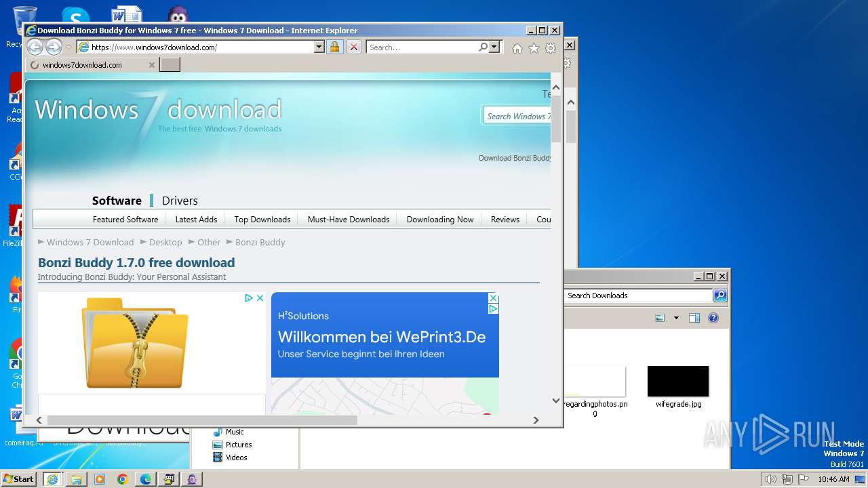Open Windows Media Player taskbar icon
The height and width of the screenshot is (488, 868).
pyautogui.click(x=100, y=479)
